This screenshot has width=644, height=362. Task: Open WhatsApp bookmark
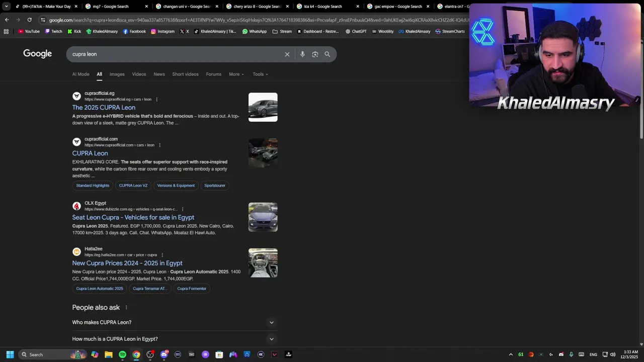click(255, 31)
